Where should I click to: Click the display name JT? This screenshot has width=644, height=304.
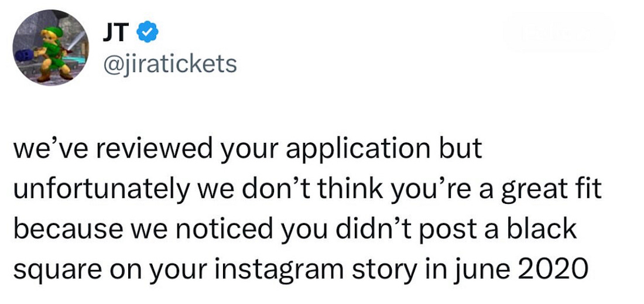tap(115, 33)
